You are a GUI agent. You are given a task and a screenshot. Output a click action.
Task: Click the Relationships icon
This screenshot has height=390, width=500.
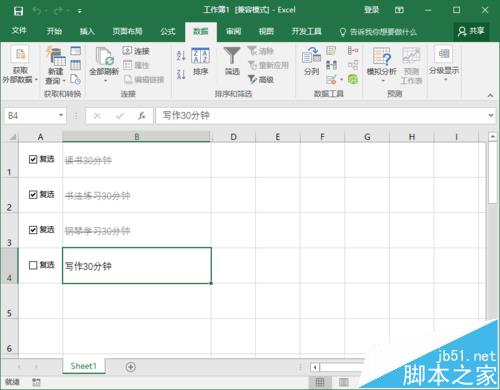pyautogui.click(x=353, y=65)
